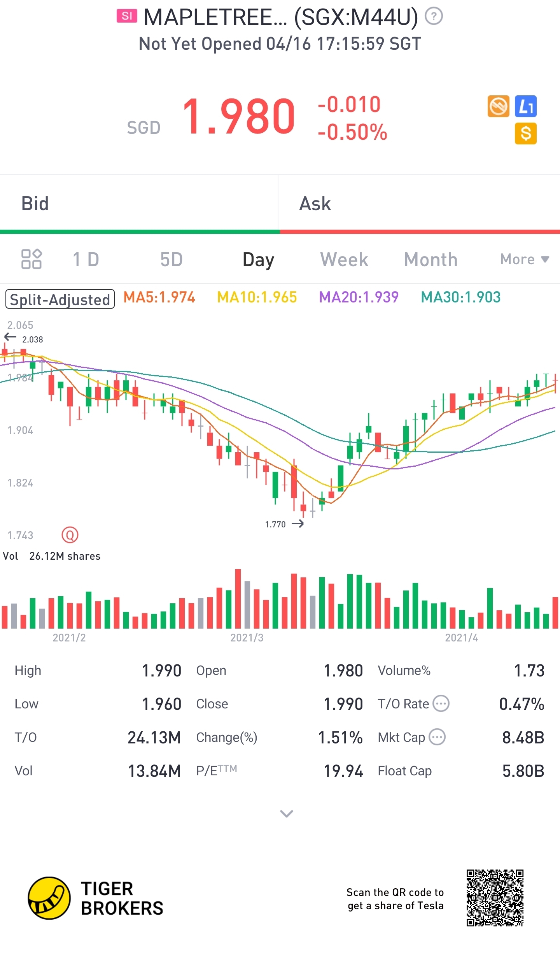Viewport: 560px width, 961px height.
Task: Tap the Not Yet Opened status line
Action: pyautogui.click(x=280, y=44)
